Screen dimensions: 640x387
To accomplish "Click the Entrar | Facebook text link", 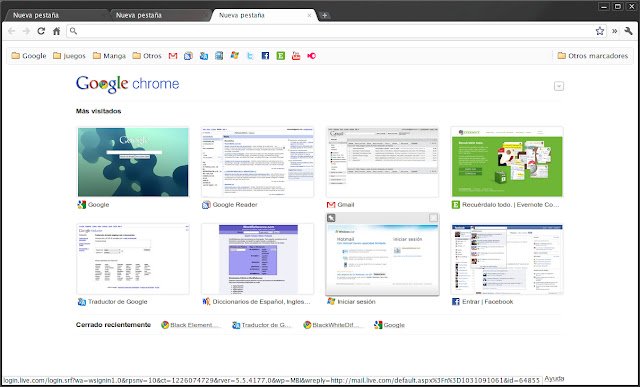I will (487, 302).
